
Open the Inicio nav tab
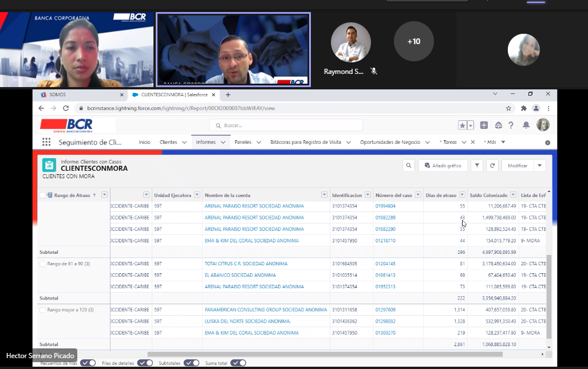144,142
